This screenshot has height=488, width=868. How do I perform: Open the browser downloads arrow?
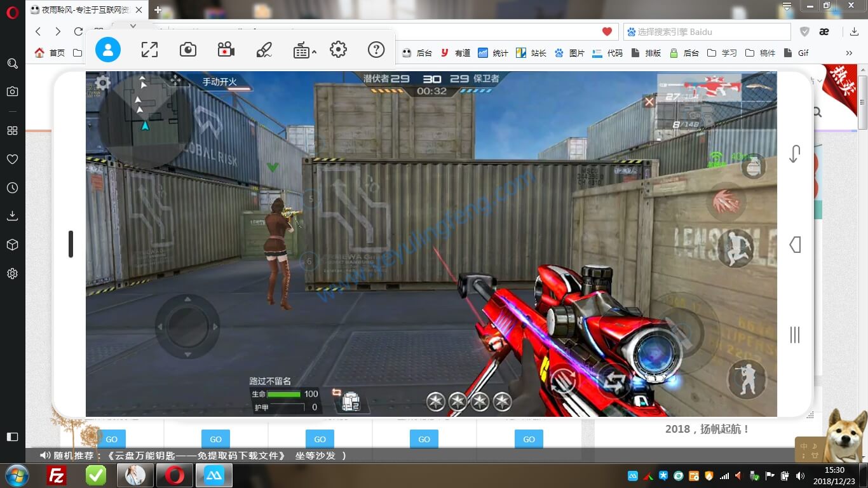pos(855,32)
